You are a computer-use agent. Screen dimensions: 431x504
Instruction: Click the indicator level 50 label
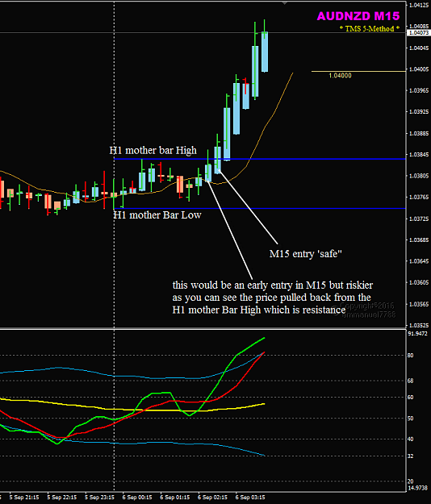coord(410,419)
